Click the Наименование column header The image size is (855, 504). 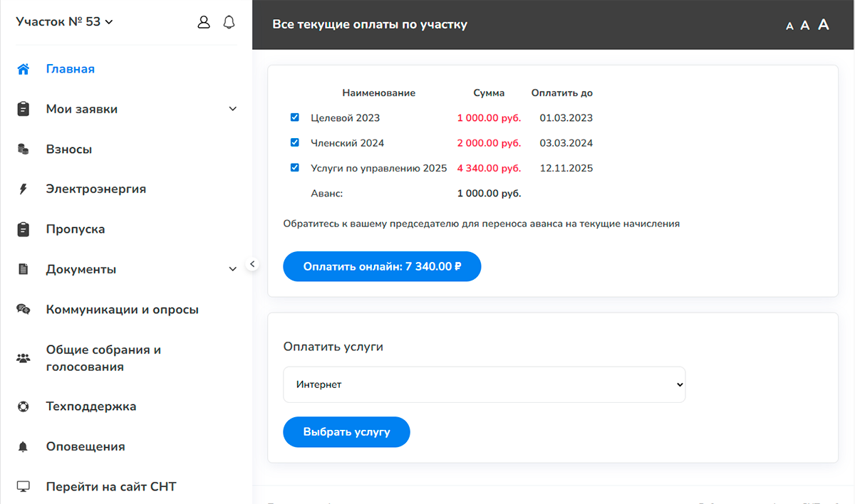point(378,93)
